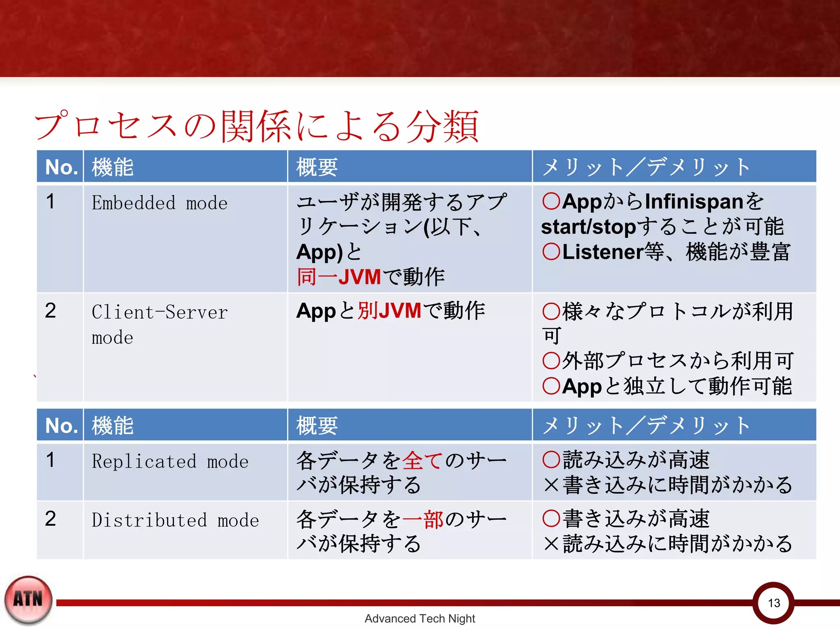Click the text Listener等、機能が豊富
Viewport: 840px width, 630px height.
click(x=666, y=252)
